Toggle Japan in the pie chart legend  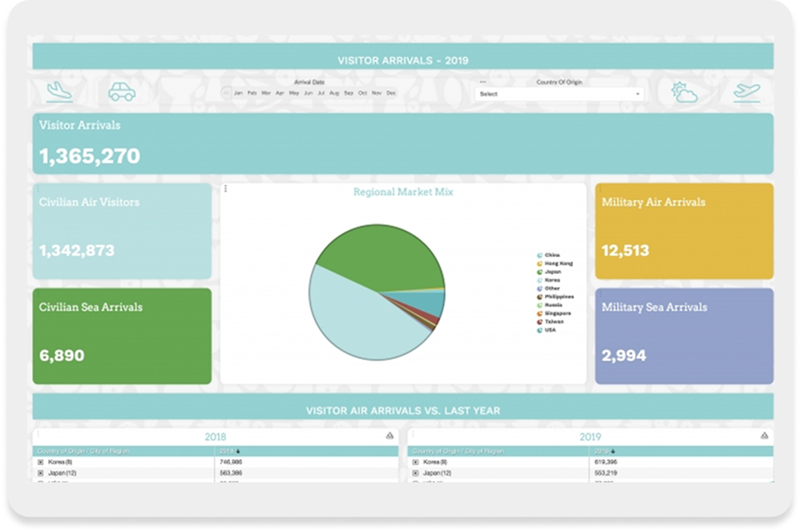pyautogui.click(x=552, y=272)
